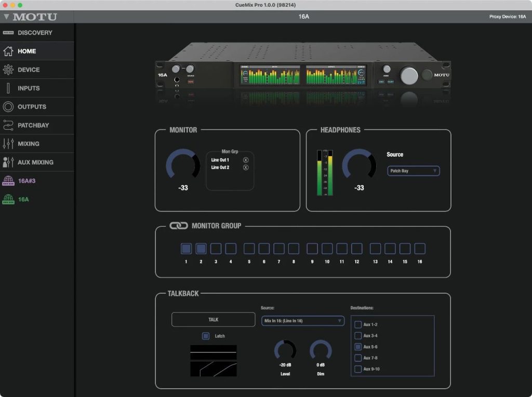532x397 pixels.
Task: Select the green 16A device entry
Action: [x=23, y=199]
